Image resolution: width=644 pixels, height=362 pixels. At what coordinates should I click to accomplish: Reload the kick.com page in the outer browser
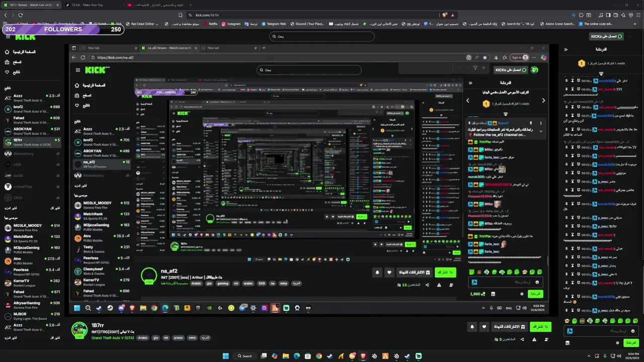pyautogui.click(x=21, y=15)
